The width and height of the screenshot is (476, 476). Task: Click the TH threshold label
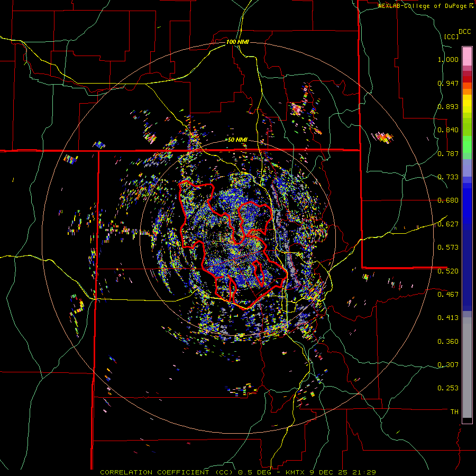454,412
